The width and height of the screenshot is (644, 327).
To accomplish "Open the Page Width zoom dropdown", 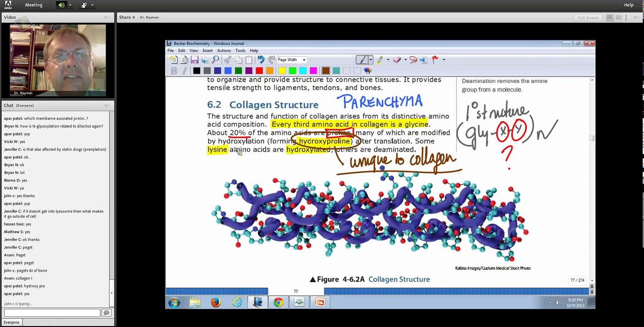I will (x=304, y=60).
